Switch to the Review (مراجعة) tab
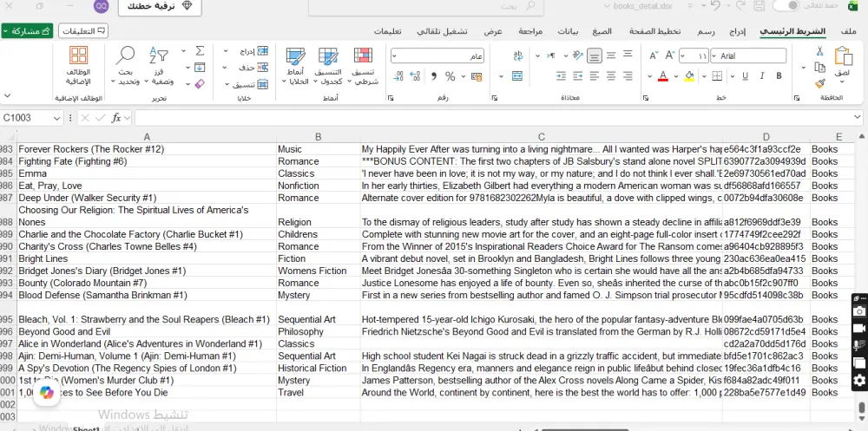868x431 pixels. click(x=530, y=31)
